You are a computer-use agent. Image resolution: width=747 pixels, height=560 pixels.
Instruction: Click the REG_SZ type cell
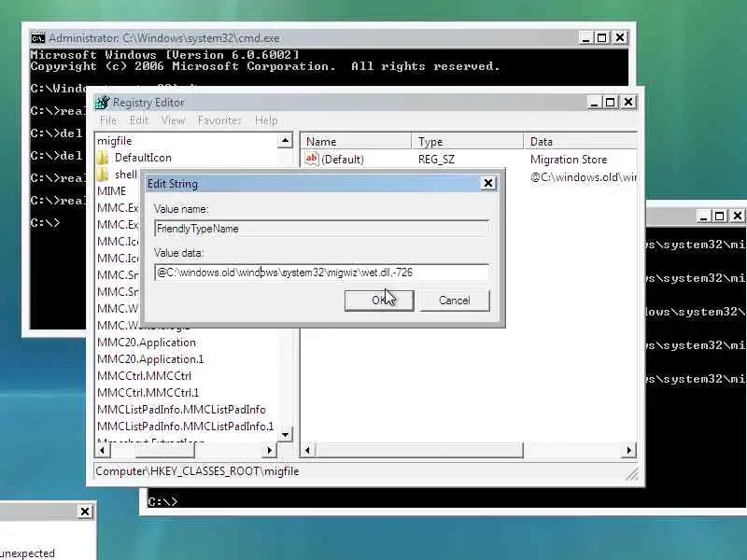coord(436,159)
